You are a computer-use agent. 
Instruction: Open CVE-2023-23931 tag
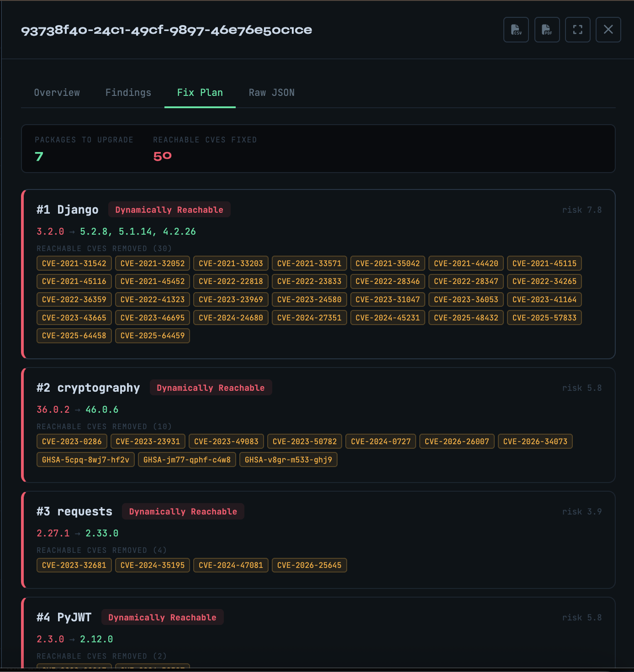point(148,441)
